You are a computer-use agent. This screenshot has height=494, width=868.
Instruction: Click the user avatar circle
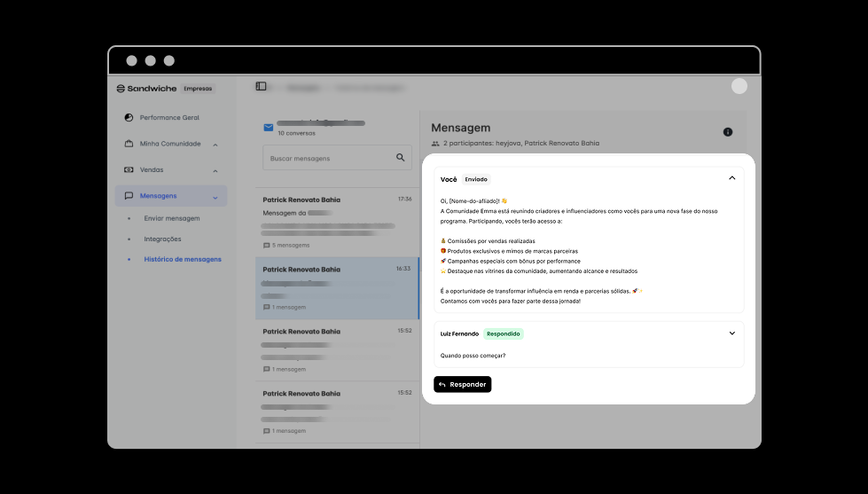[x=739, y=86]
